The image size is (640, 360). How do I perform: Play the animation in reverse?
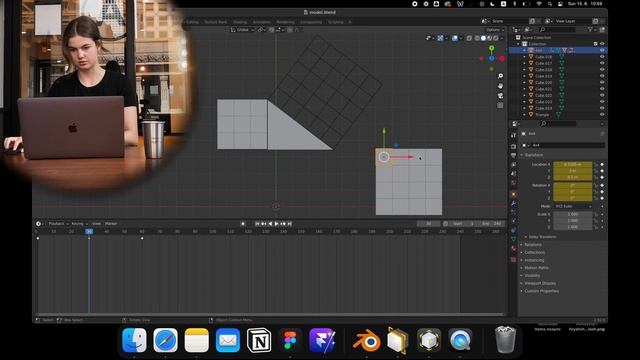270,224
